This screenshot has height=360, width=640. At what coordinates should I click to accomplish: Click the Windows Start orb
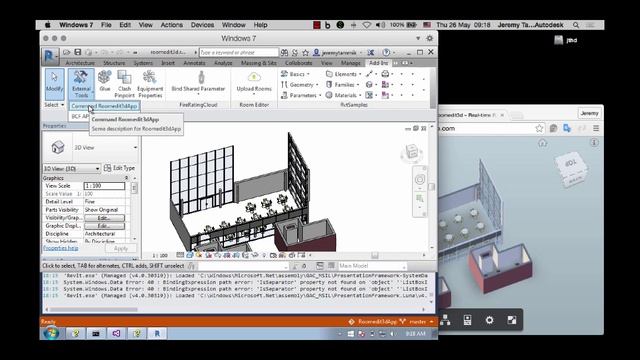[x=51, y=333]
